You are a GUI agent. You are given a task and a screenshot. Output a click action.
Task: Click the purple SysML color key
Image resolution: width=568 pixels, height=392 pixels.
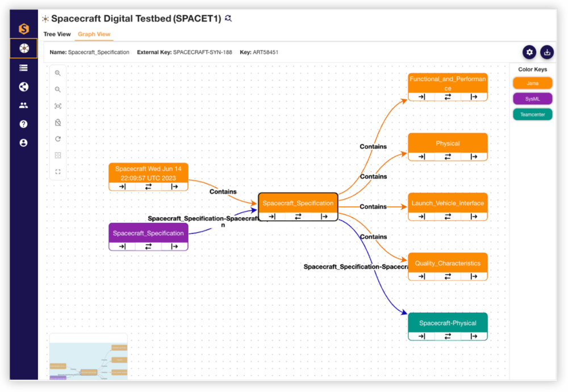532,99
